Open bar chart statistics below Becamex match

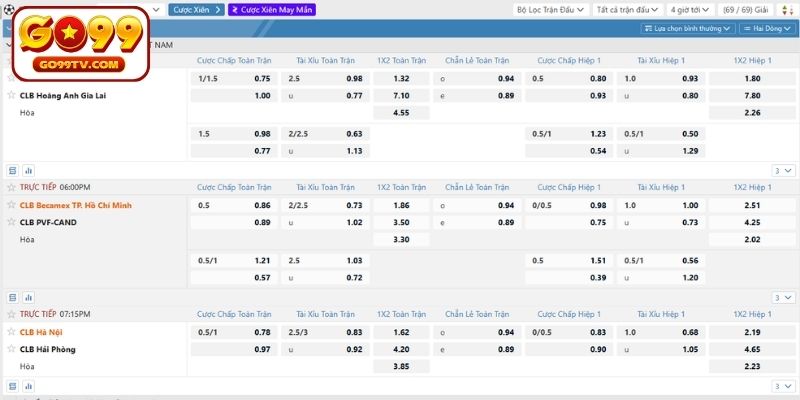pos(28,297)
